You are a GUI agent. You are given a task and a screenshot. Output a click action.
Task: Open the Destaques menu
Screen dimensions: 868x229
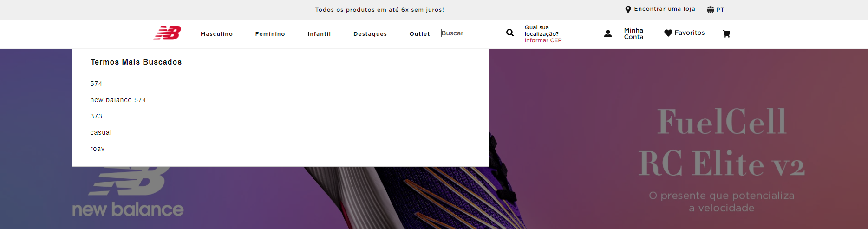(x=370, y=34)
